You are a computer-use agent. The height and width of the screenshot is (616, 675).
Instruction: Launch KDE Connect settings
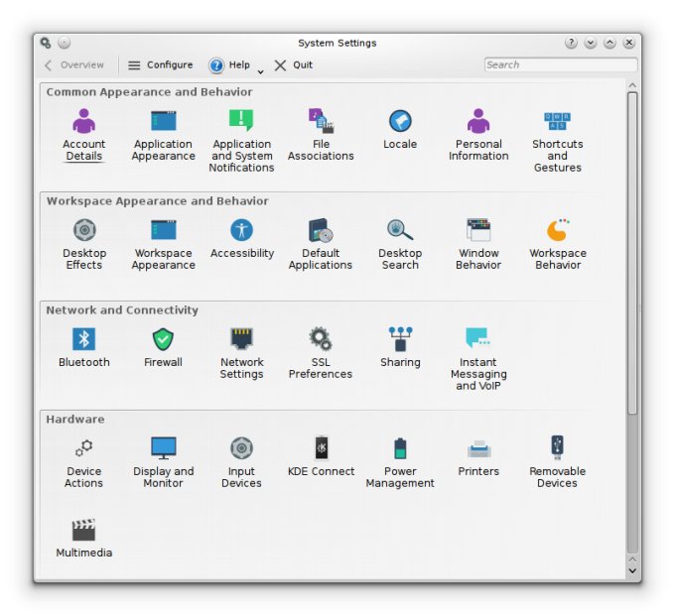point(321,449)
